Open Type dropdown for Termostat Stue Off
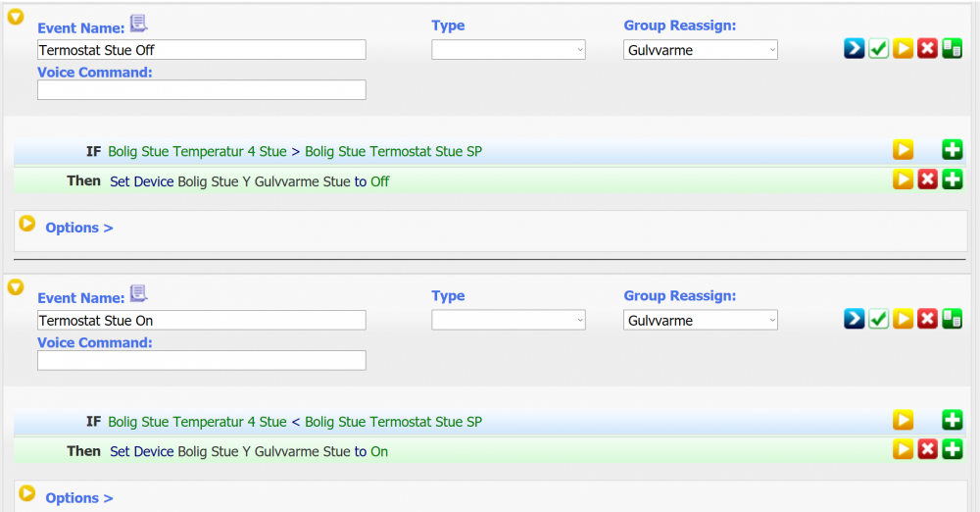This screenshot has width=980, height=512. [508, 50]
